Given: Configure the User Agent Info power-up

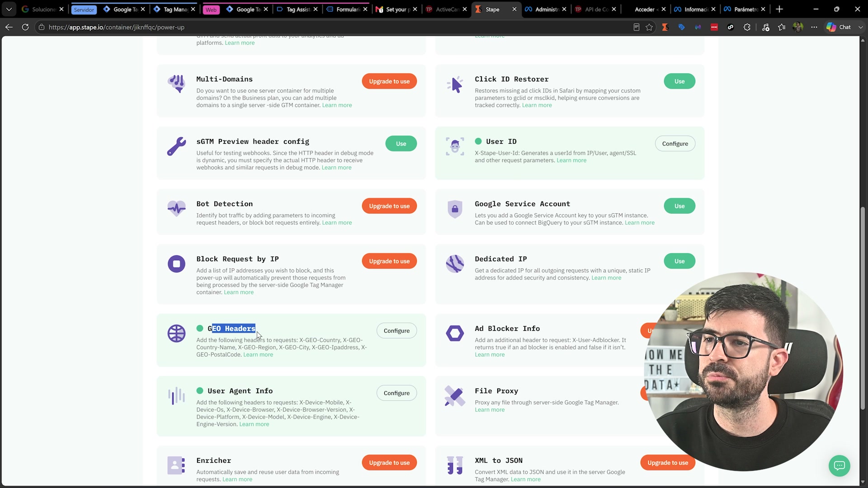Looking at the screenshot, I should 396,393.
